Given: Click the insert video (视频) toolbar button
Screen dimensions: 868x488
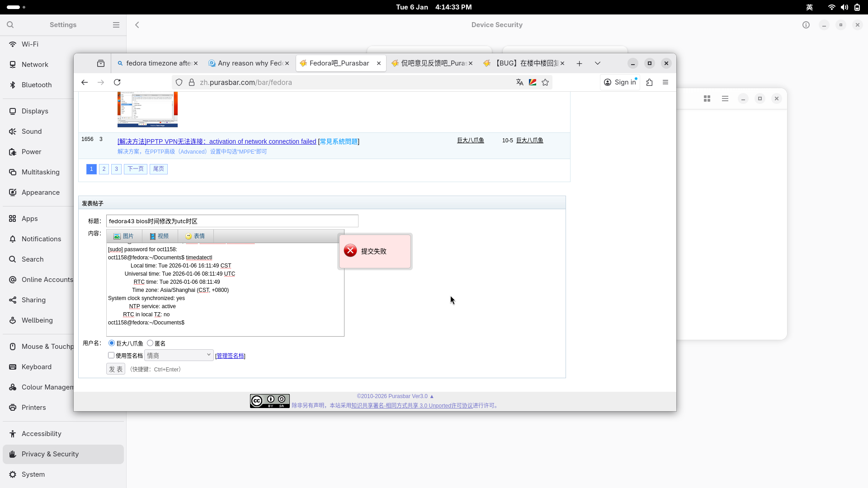Looking at the screenshot, I should [159, 236].
